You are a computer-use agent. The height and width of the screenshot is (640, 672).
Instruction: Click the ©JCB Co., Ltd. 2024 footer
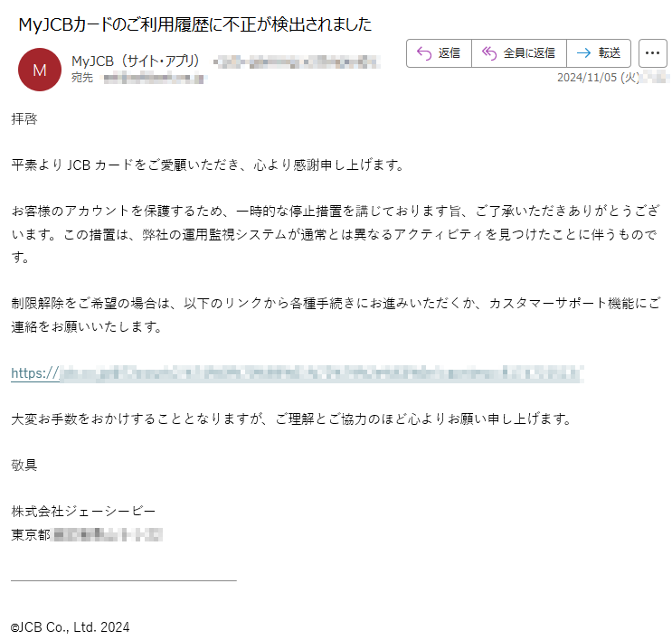[70, 627]
